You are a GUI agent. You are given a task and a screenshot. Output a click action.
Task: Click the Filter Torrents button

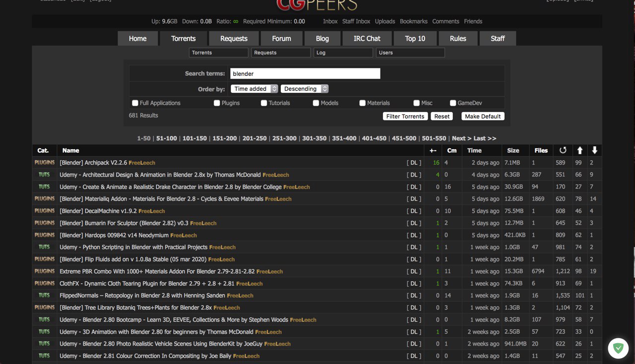405,117
